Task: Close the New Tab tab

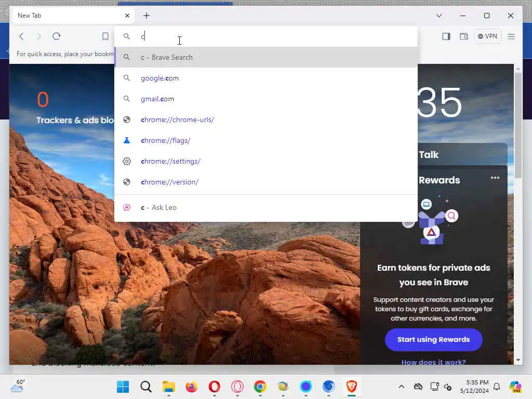Action: tap(127, 16)
